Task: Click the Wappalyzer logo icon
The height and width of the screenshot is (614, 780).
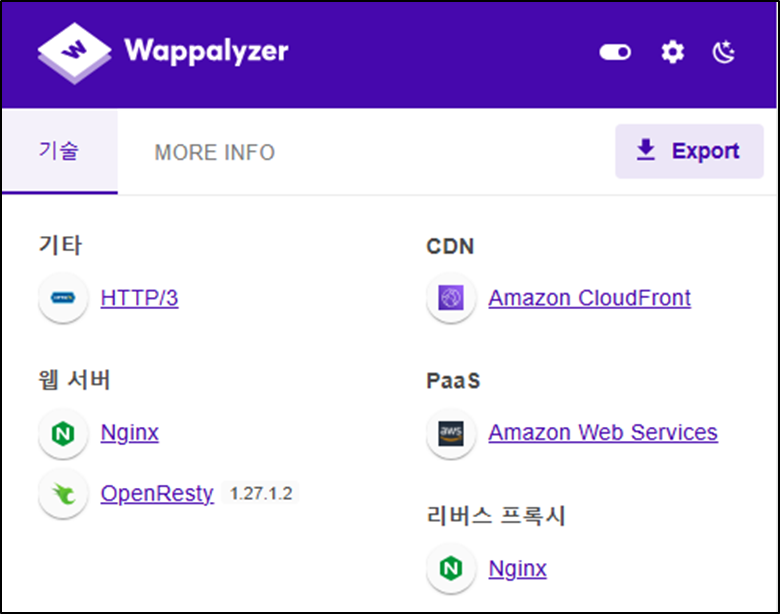Action: pyautogui.click(x=74, y=53)
